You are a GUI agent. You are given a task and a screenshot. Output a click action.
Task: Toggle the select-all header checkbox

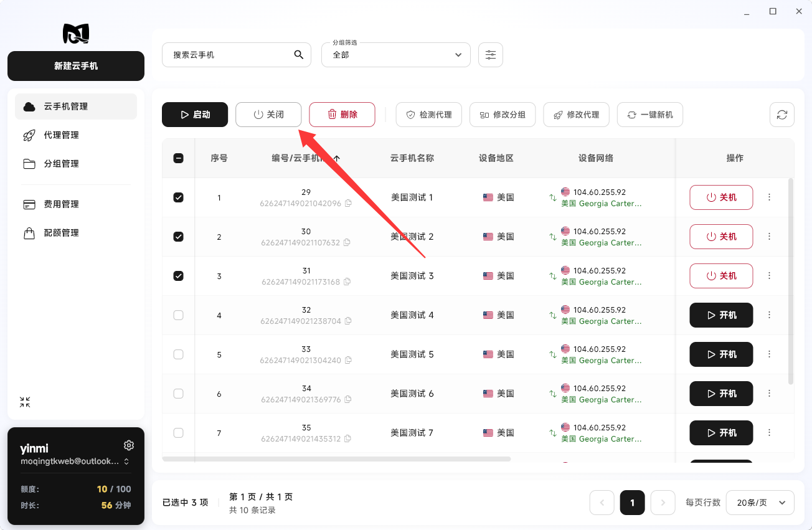click(178, 158)
